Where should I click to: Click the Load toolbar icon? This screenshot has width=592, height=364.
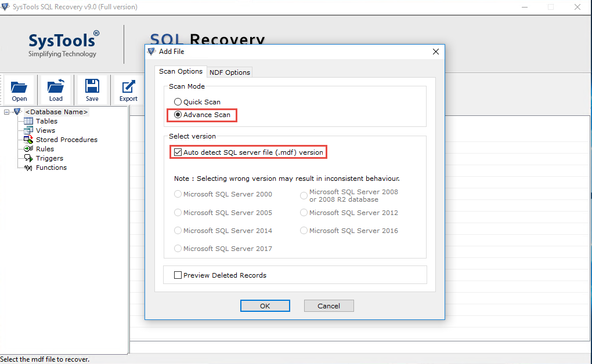(56, 86)
